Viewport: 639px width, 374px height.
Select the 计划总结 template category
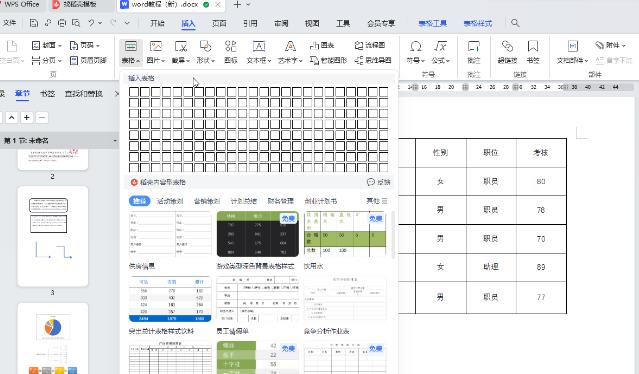coord(244,201)
